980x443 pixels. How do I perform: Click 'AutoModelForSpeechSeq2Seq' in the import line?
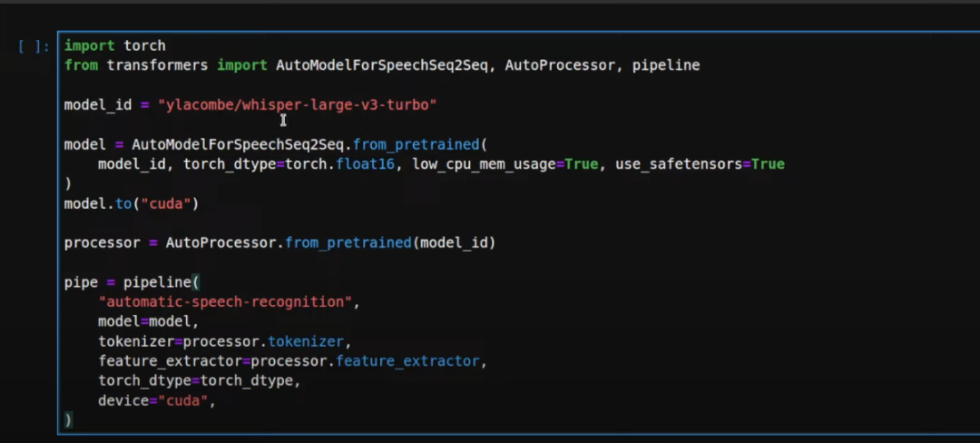381,65
